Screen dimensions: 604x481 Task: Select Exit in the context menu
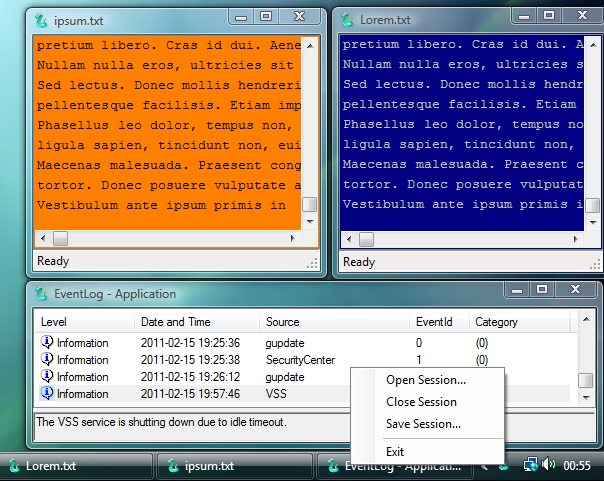pyautogui.click(x=395, y=452)
